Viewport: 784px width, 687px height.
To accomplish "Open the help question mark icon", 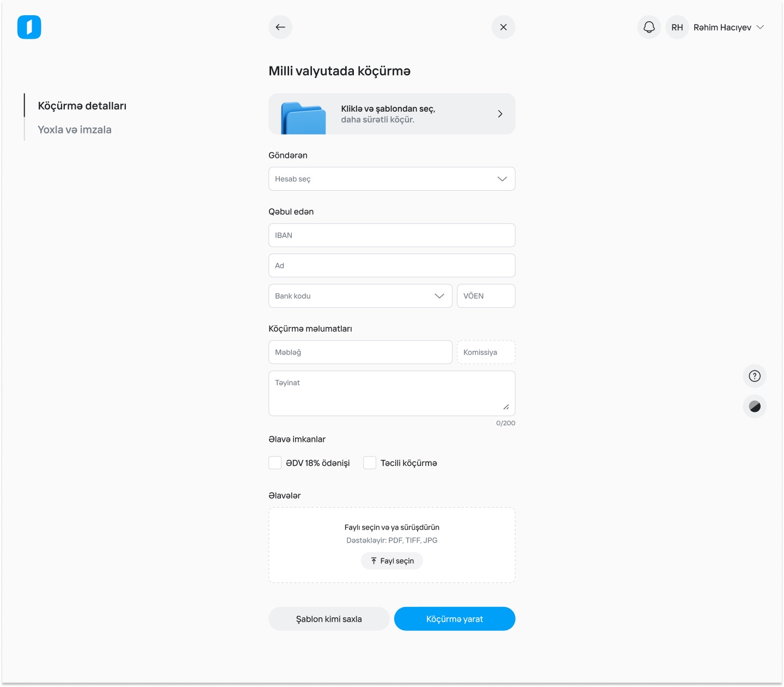I will coord(755,376).
